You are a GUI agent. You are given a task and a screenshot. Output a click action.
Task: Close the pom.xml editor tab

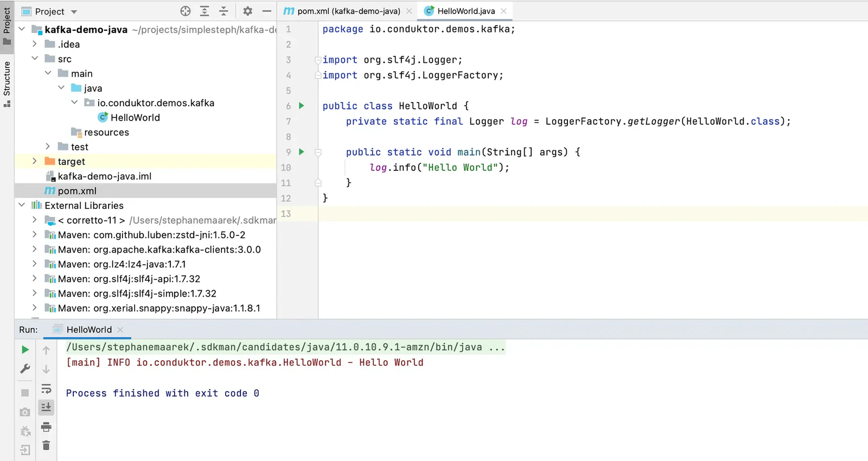[409, 11]
